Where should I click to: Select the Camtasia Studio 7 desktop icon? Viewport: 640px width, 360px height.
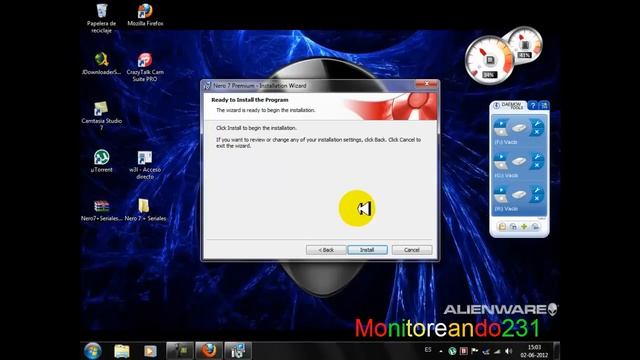click(x=101, y=116)
